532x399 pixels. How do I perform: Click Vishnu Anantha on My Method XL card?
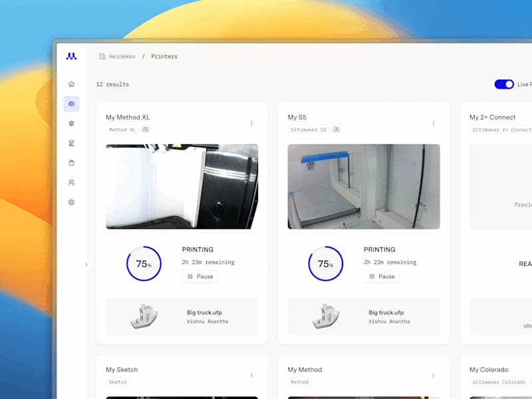207,321
